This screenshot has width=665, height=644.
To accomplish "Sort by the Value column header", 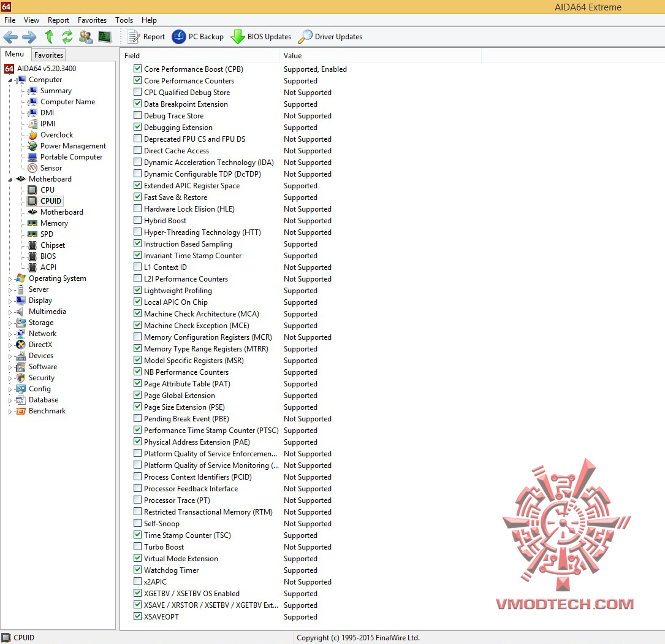I will pyautogui.click(x=381, y=56).
